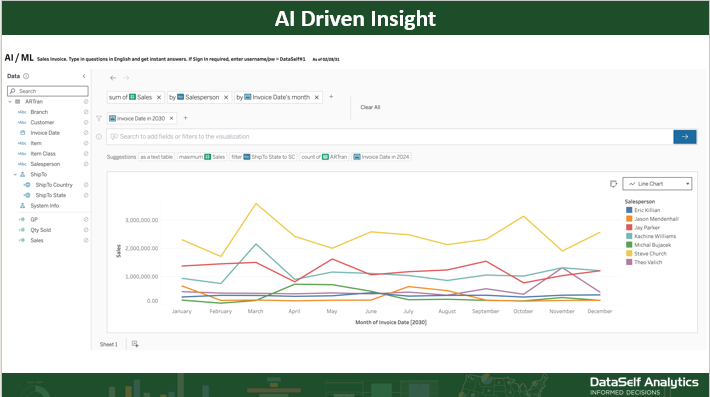Click the pin icon next to the chart type dropdown

pyautogui.click(x=613, y=184)
